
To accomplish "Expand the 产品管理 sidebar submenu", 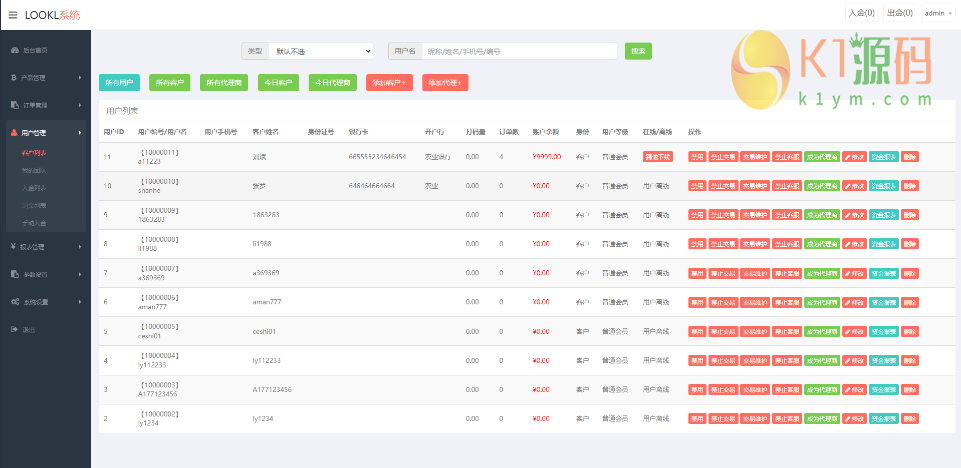I will 80,77.
